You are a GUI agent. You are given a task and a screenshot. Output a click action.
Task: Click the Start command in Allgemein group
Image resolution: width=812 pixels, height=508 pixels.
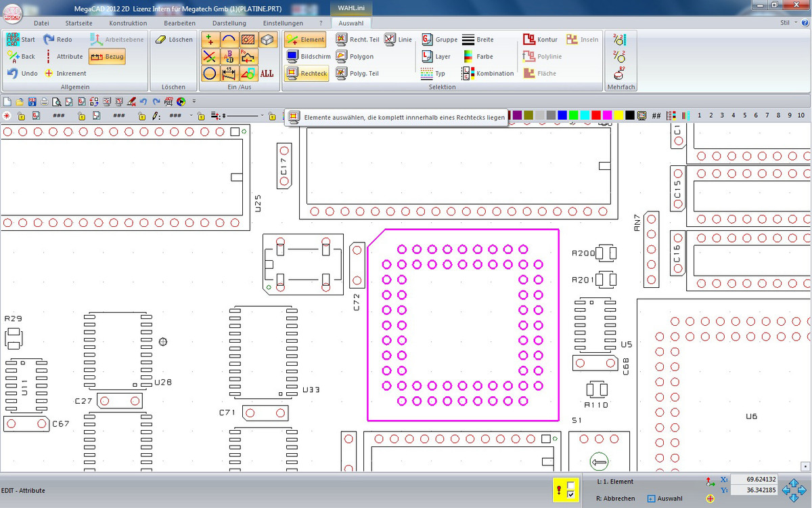click(x=21, y=39)
